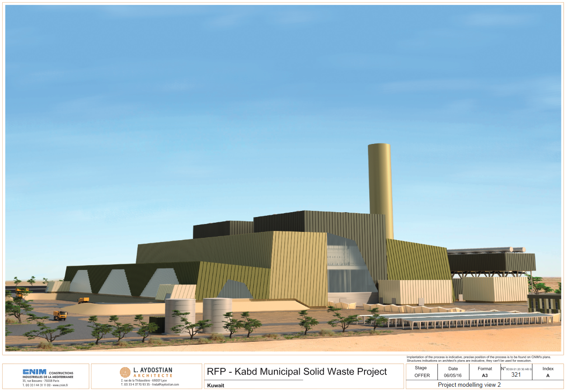The image size is (567, 392).
Task: Select the 'Kuwait' location text
Action: coord(216,385)
